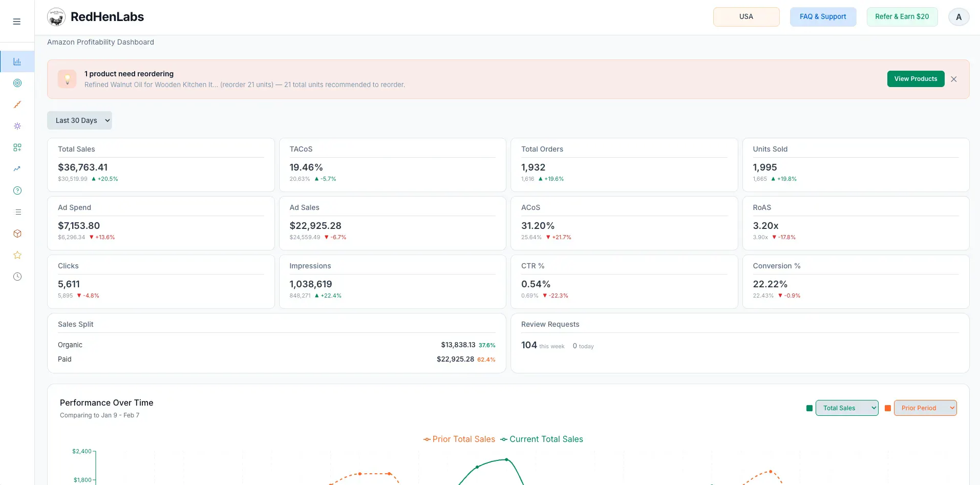Click the Paid row percentage 62.4%

click(486, 360)
